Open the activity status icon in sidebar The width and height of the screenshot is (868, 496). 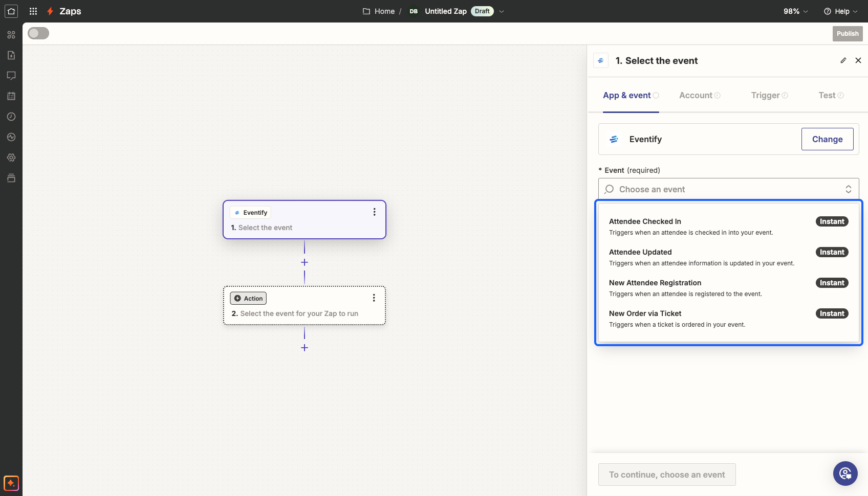pyautogui.click(x=11, y=137)
